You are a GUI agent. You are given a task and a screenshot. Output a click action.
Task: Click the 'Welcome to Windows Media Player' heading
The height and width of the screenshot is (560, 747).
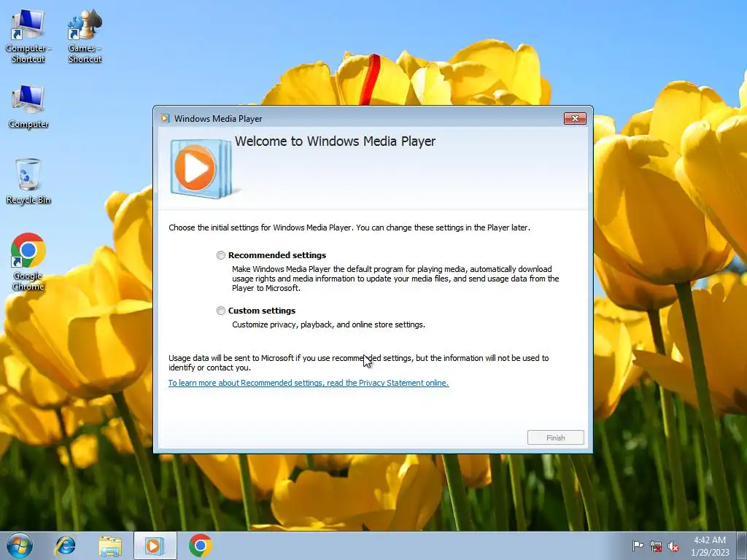[x=335, y=141]
